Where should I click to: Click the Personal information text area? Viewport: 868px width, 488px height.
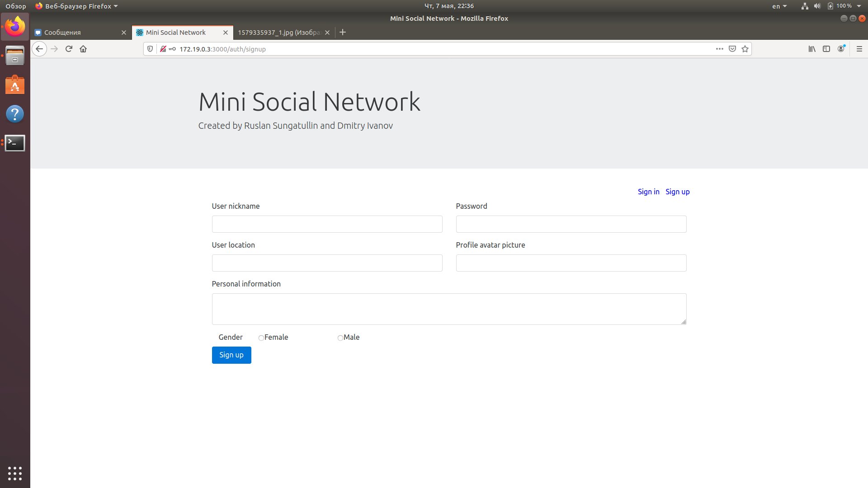(x=448, y=309)
